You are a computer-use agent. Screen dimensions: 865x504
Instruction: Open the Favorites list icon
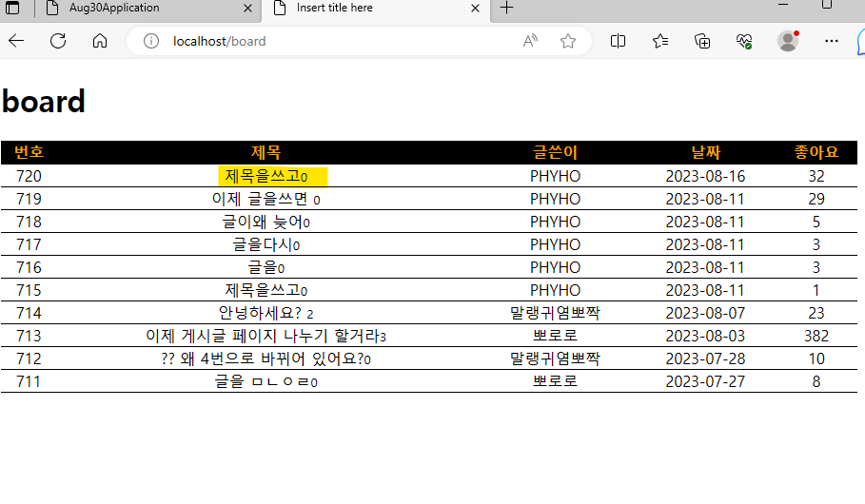pyautogui.click(x=659, y=41)
